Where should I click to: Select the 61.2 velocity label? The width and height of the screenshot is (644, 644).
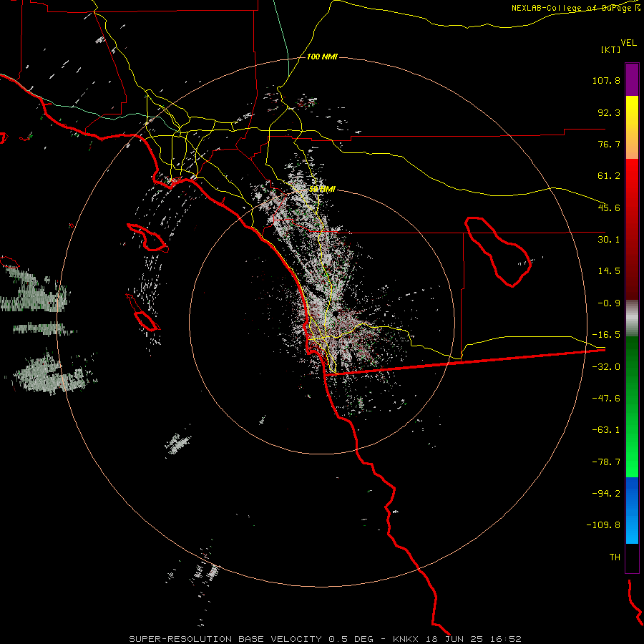click(x=609, y=176)
